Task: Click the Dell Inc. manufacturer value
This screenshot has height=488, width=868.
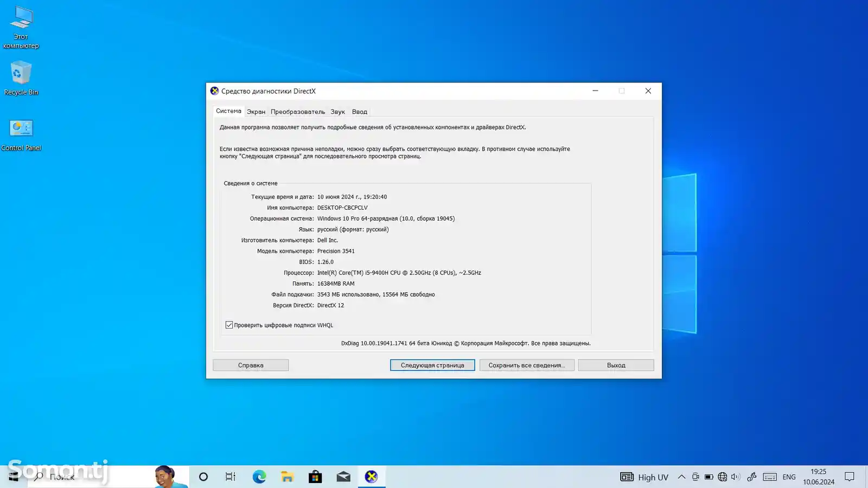Action: click(x=328, y=240)
